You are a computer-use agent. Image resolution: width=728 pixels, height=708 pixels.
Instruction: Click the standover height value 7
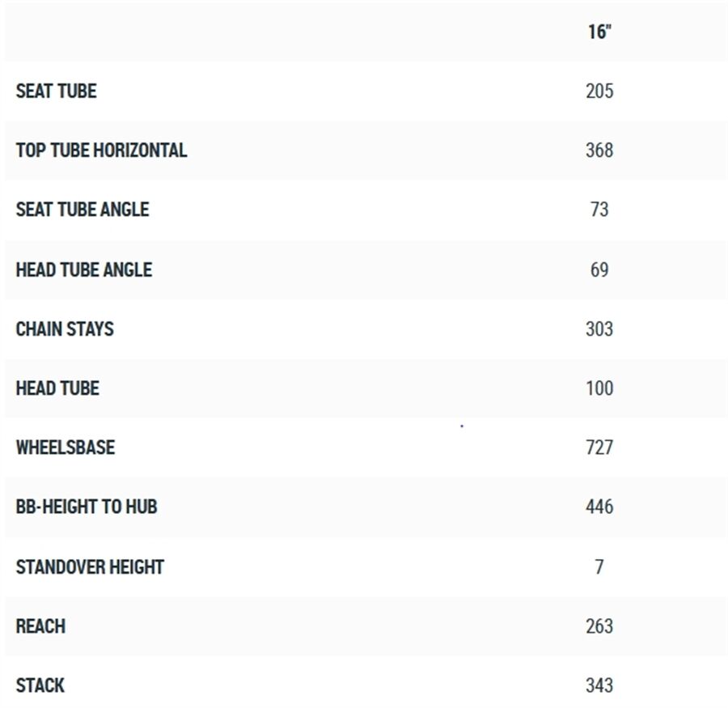(599, 566)
